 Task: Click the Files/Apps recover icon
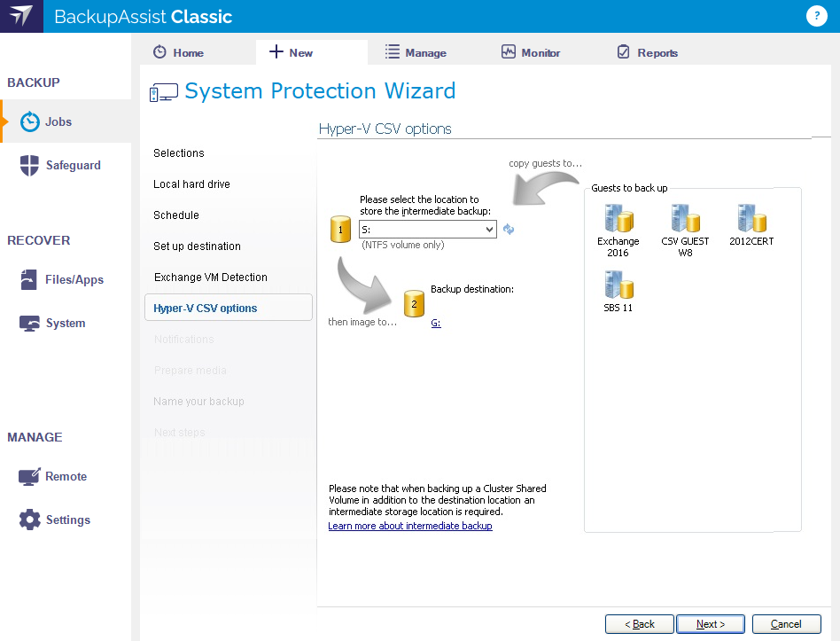(29, 279)
